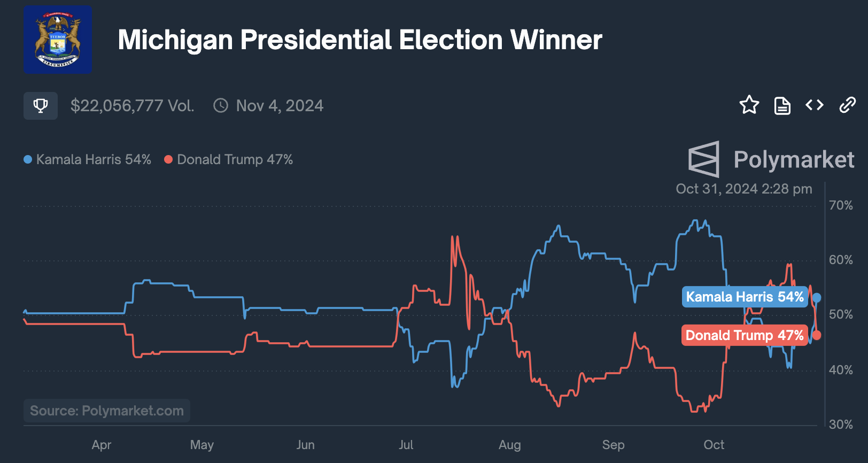Viewport: 868px width, 463px height.
Task: Toggle the Donald Trump legend entry
Action: click(x=229, y=159)
